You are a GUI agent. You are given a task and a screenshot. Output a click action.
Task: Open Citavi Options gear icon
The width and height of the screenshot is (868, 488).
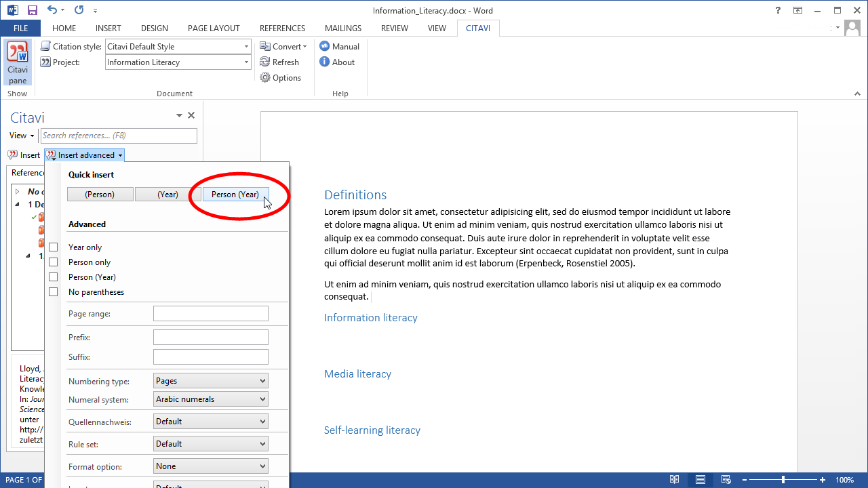tap(265, 77)
